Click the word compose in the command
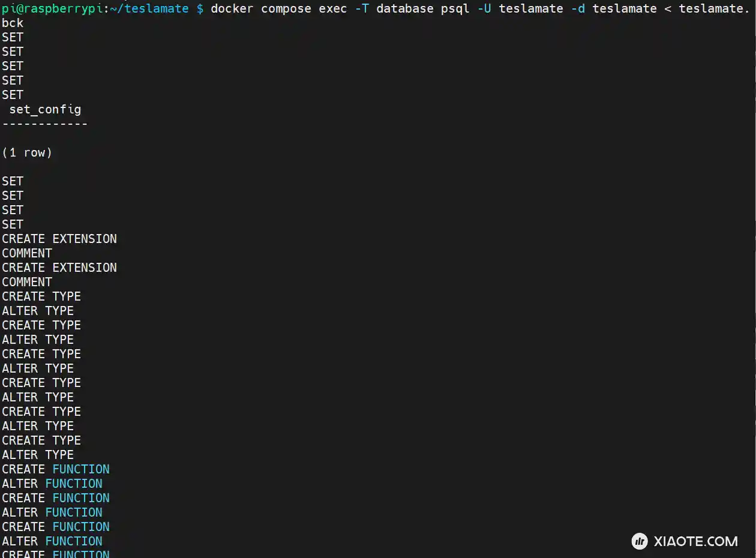This screenshot has width=756, height=558. 286,8
